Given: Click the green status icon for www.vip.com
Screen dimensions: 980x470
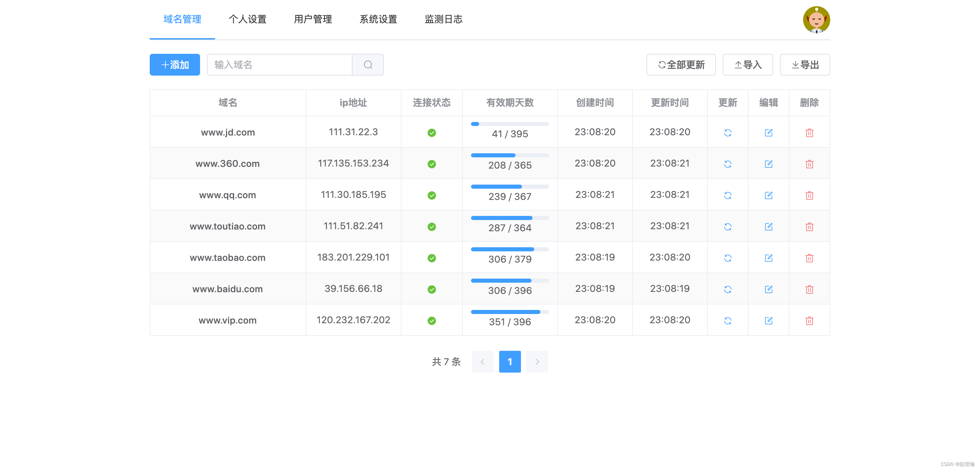Looking at the screenshot, I should [431, 321].
